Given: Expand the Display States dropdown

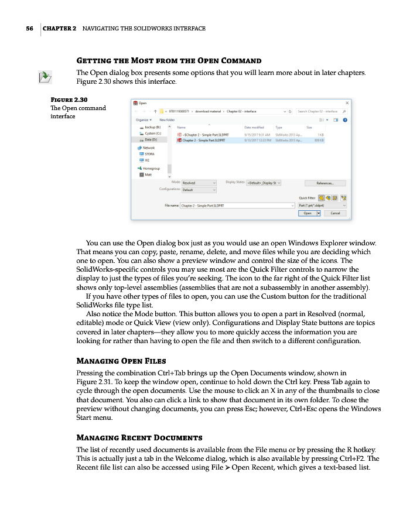Looking at the screenshot, I should (x=264, y=183).
